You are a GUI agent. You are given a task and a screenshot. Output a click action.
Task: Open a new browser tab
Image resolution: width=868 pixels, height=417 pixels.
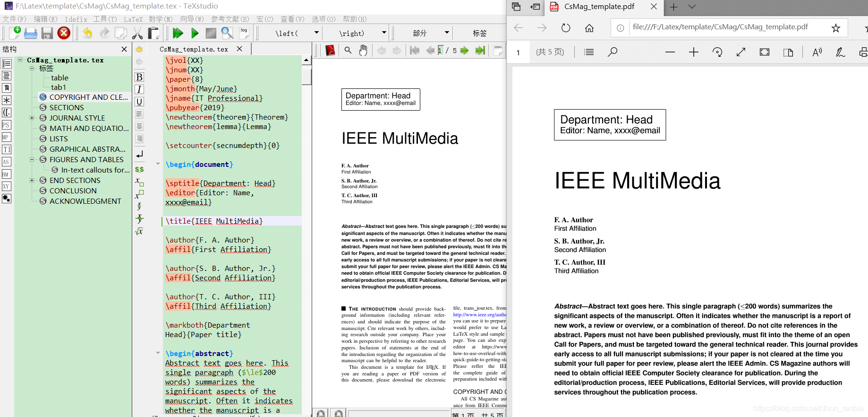[673, 7]
